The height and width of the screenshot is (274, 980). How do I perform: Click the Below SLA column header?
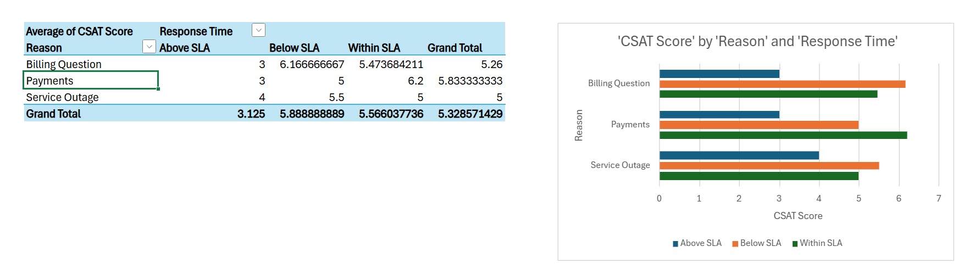point(294,48)
